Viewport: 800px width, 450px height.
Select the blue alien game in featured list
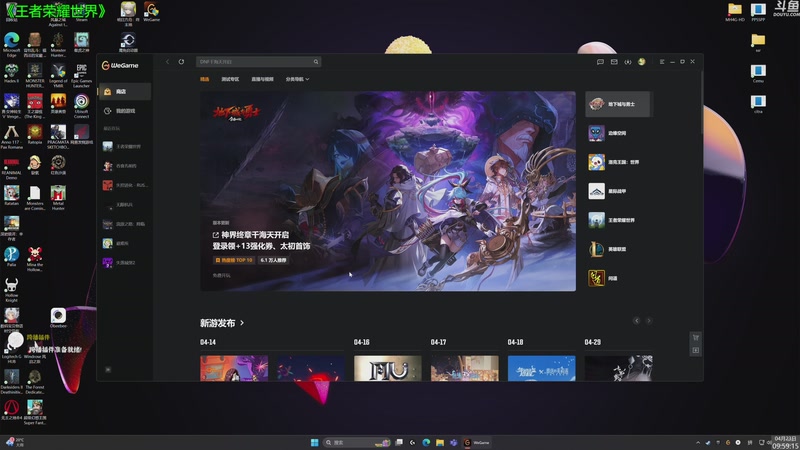pos(618,133)
